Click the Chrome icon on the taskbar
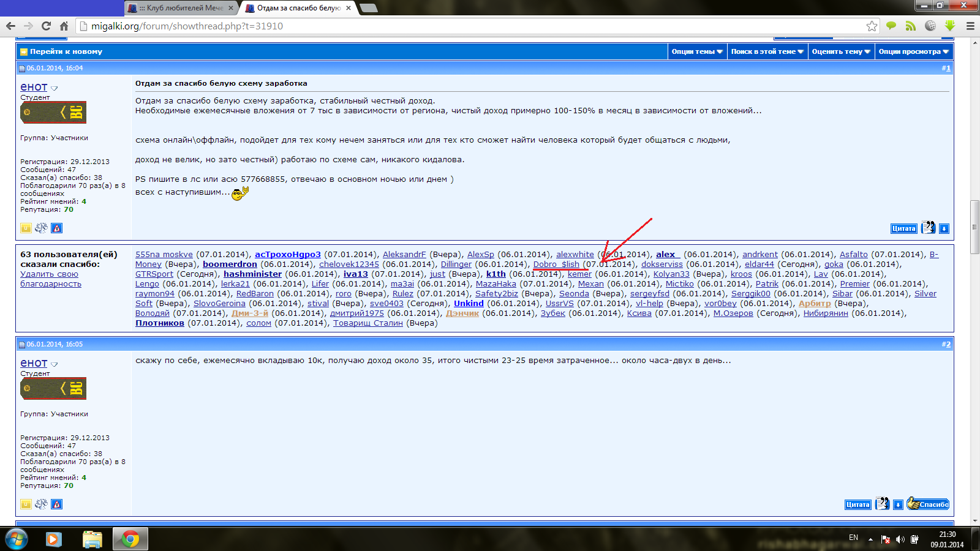This screenshot has height=551, width=980. pos(130,539)
